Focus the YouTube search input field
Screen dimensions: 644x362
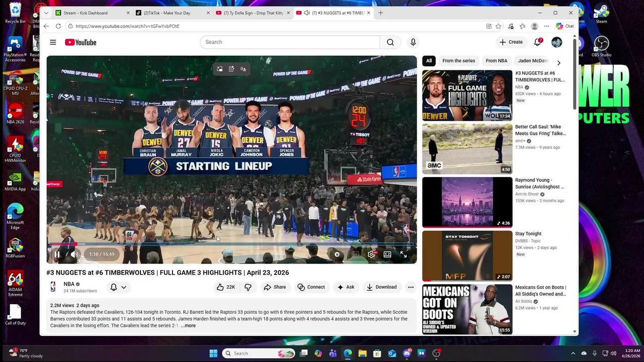[x=290, y=42]
